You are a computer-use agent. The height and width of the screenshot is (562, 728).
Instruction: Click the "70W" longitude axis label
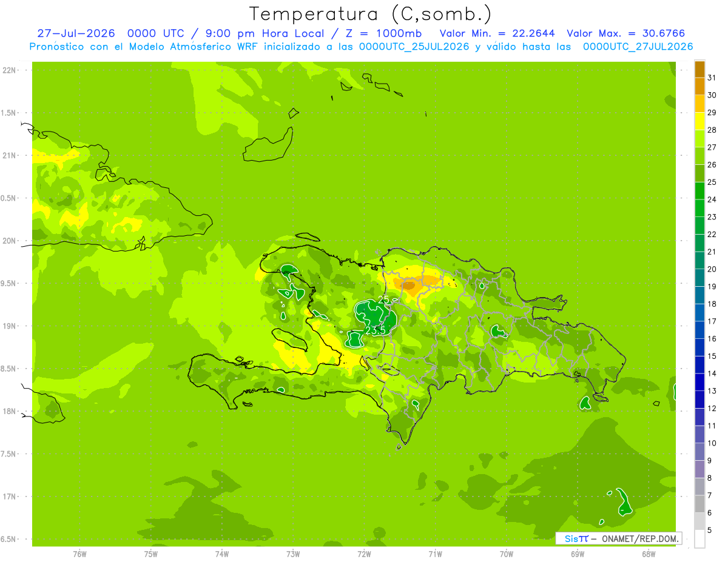(507, 554)
